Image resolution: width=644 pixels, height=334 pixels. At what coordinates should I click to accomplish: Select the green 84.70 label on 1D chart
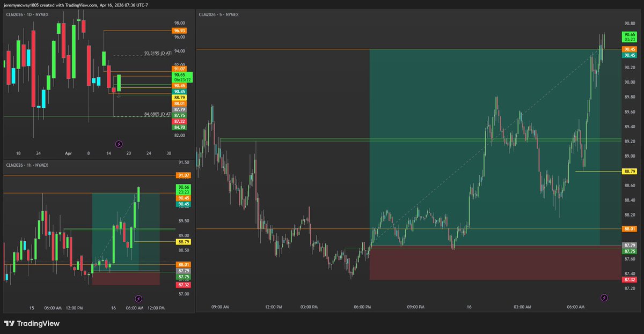[x=179, y=127]
